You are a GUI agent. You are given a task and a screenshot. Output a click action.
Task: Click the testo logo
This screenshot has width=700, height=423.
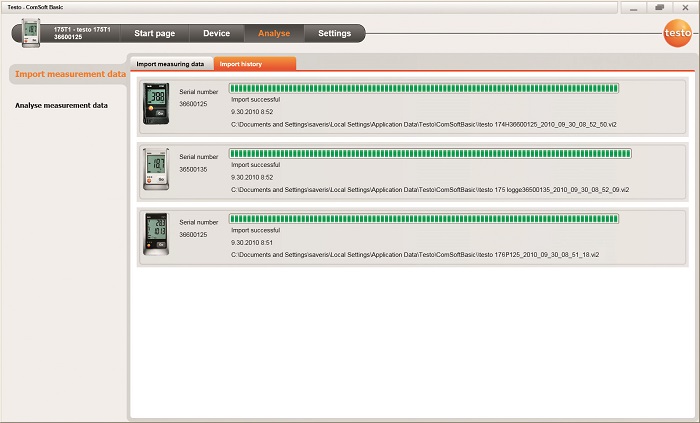pyautogui.click(x=677, y=33)
